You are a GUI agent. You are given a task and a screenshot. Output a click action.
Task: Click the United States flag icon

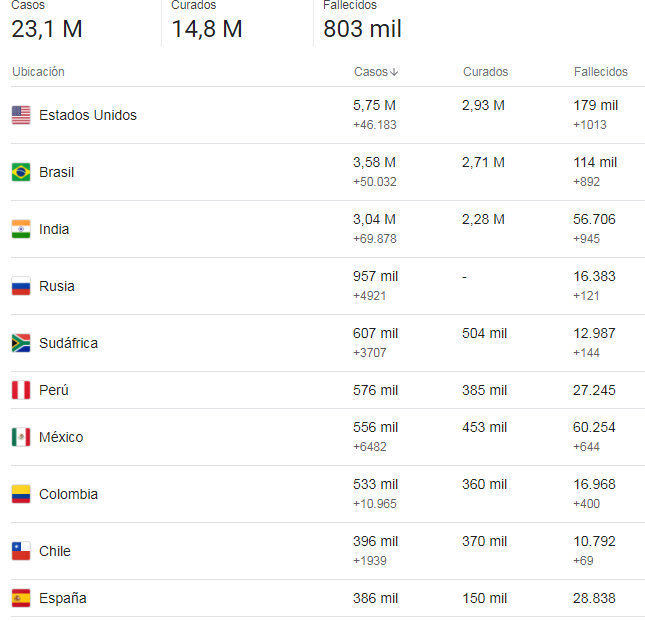click(21, 115)
